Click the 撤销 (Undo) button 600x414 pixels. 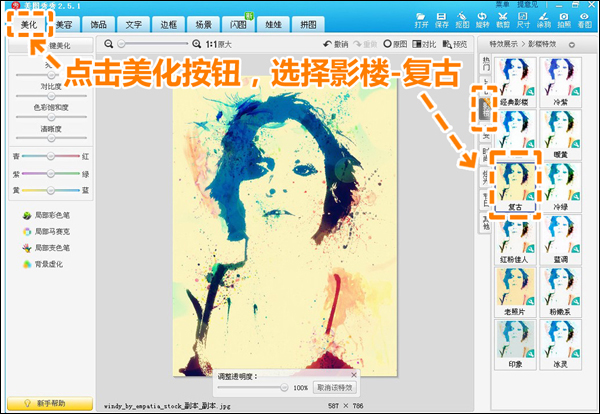click(335, 44)
